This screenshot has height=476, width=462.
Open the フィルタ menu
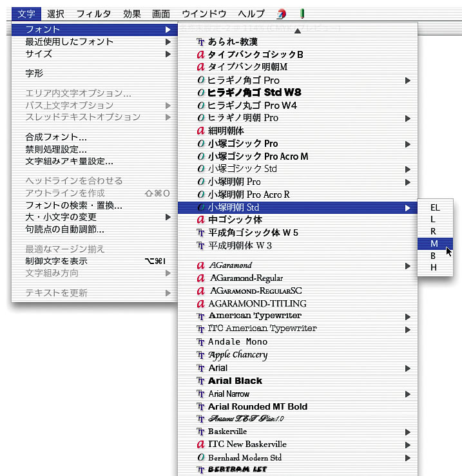click(93, 14)
